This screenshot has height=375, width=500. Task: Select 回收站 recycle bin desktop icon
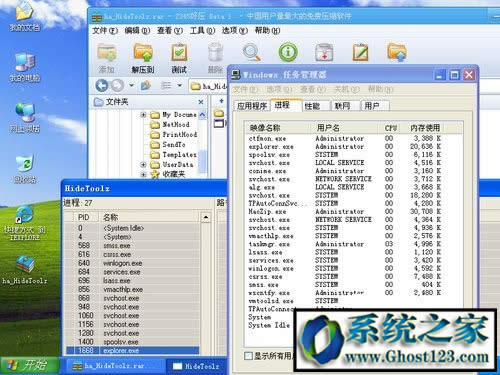pyautogui.click(x=24, y=169)
